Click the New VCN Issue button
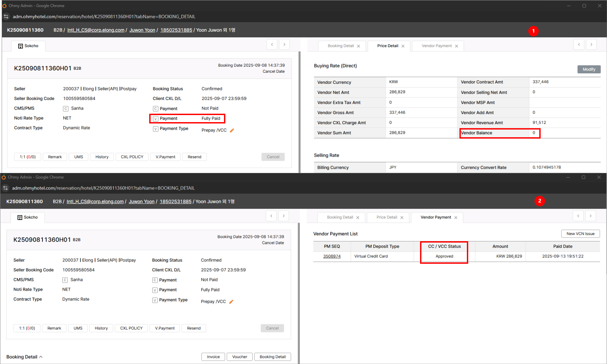 click(x=580, y=234)
